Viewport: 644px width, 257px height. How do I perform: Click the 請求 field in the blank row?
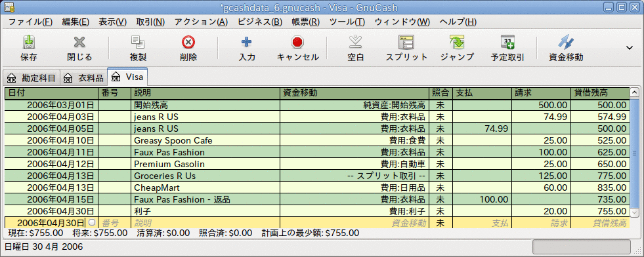pyautogui.click(x=541, y=222)
